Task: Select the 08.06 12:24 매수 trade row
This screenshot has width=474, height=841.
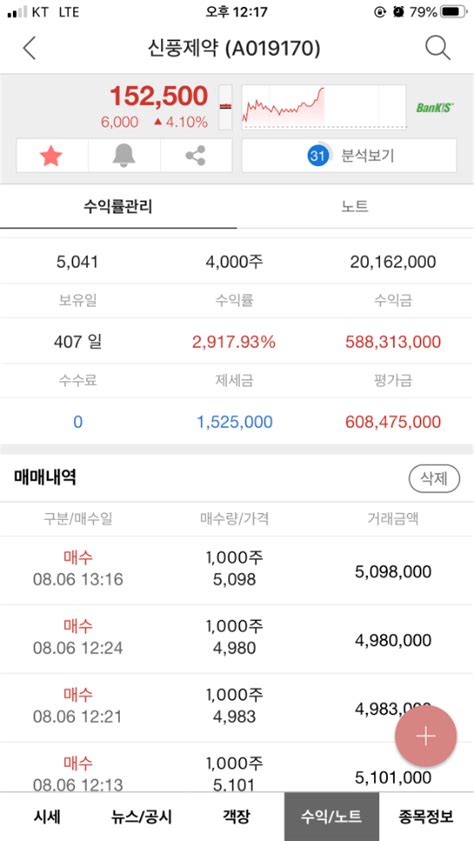Action: [237, 639]
